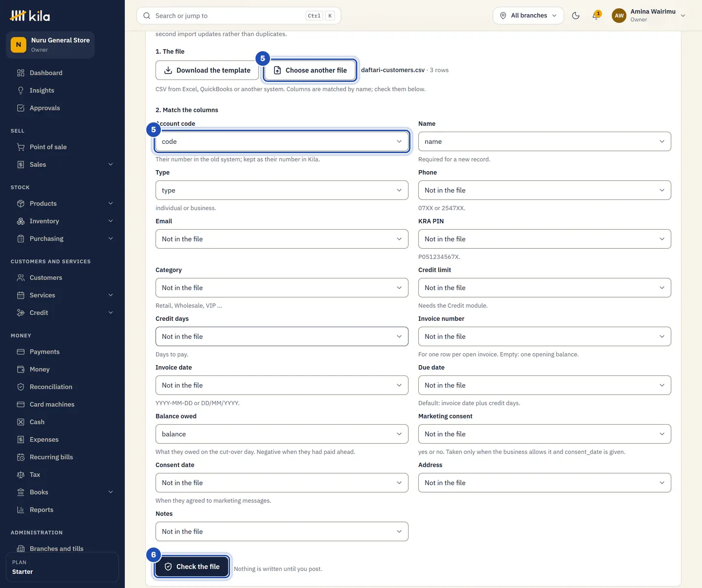
Task: Open Reconciliation shield icon
Action: point(20,387)
